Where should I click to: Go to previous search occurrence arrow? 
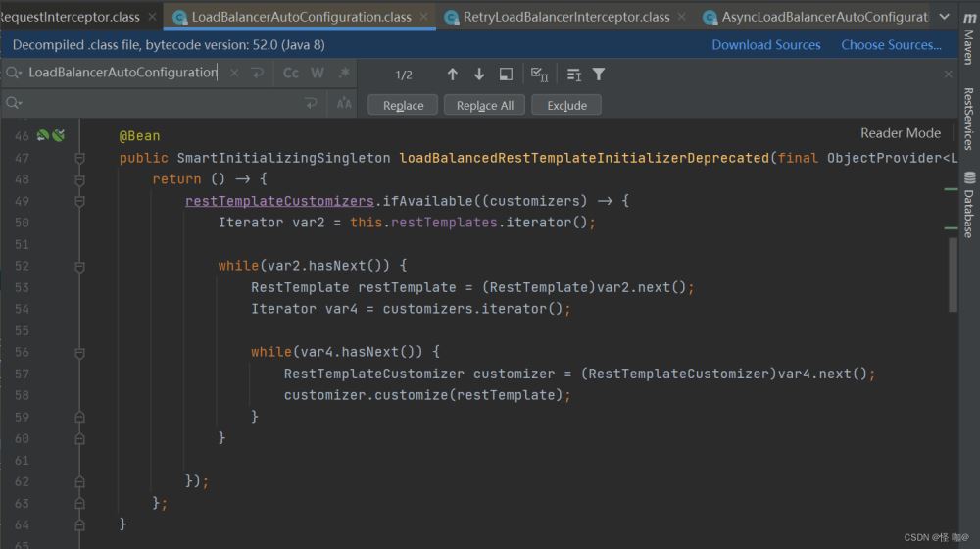pyautogui.click(x=452, y=75)
